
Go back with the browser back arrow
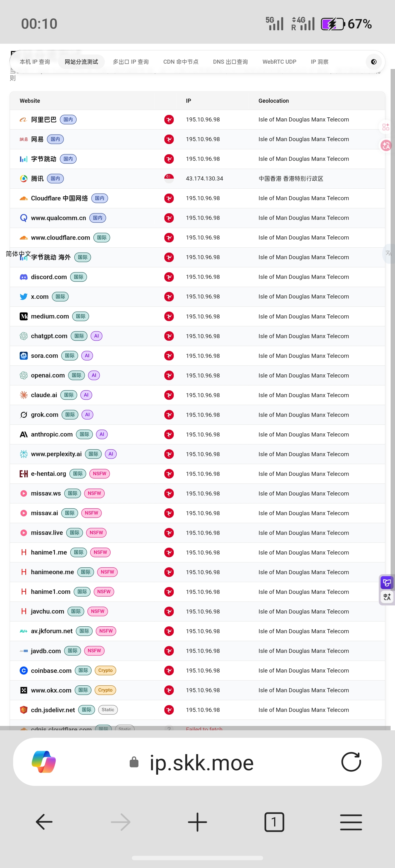point(44,822)
